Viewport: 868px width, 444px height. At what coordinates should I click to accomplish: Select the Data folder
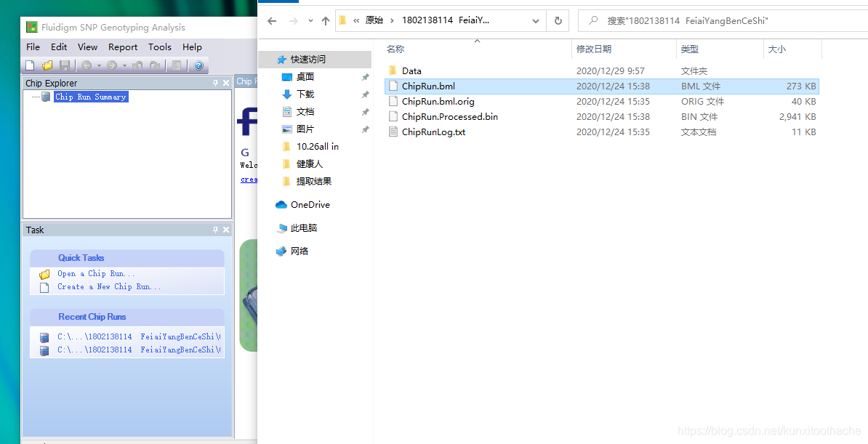(601, 71)
